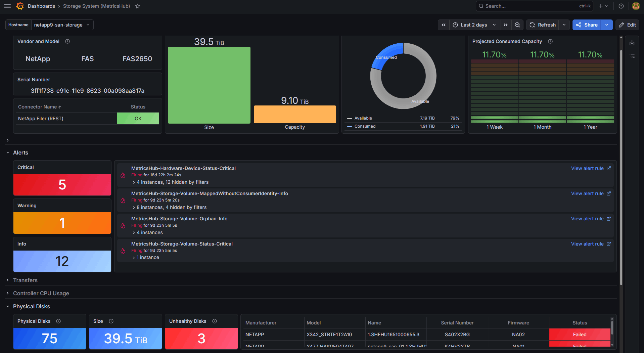This screenshot has width=644, height=353.
Task: Click the OK status cell
Action: 138,119
